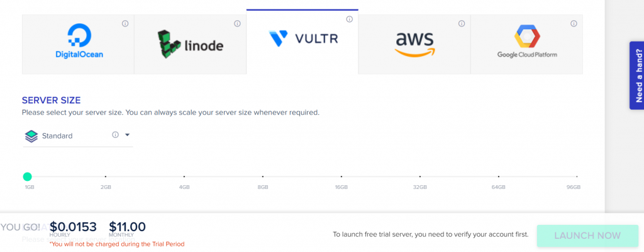Click the green 1GB slider handle
This screenshot has height=252, width=644.
pyautogui.click(x=27, y=176)
